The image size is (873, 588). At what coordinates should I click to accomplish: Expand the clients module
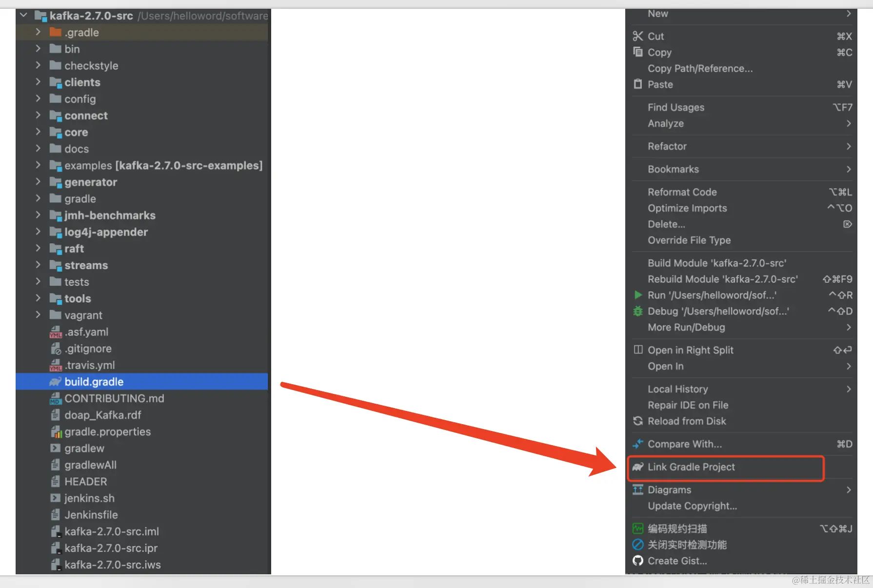38,82
